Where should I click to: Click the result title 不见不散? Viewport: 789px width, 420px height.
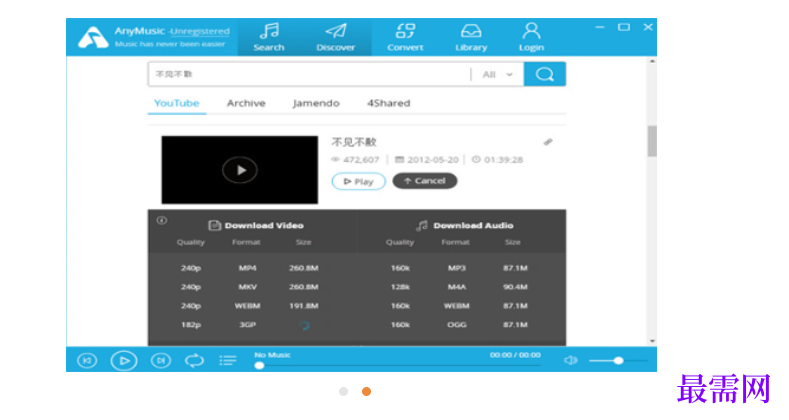coord(354,142)
